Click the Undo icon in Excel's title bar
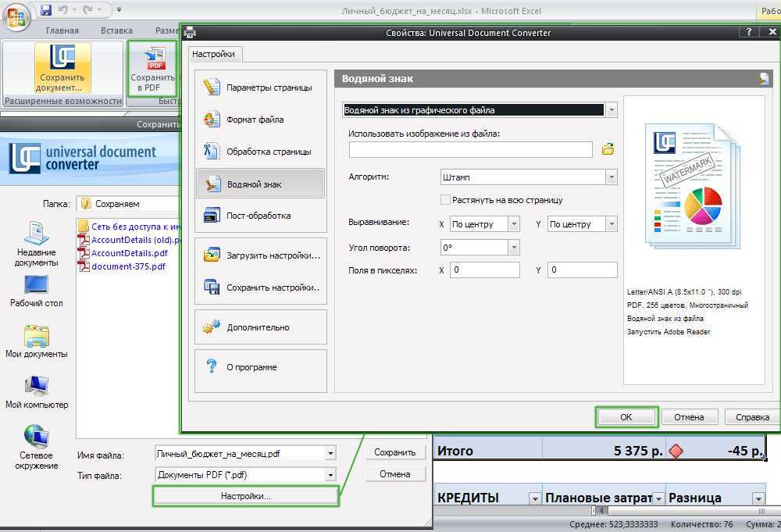The image size is (781, 532). (x=62, y=9)
